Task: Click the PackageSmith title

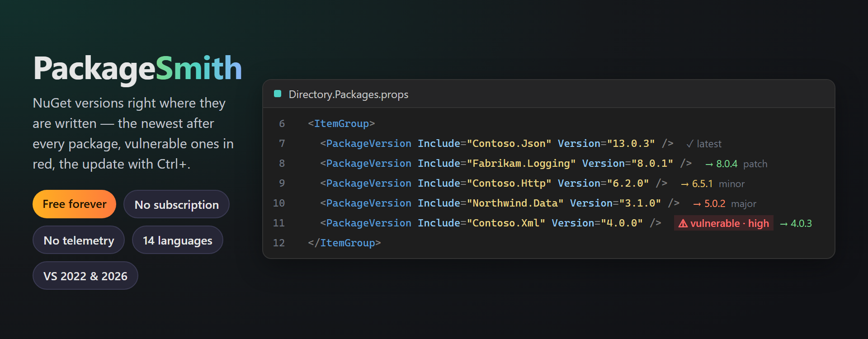Action: coord(138,69)
